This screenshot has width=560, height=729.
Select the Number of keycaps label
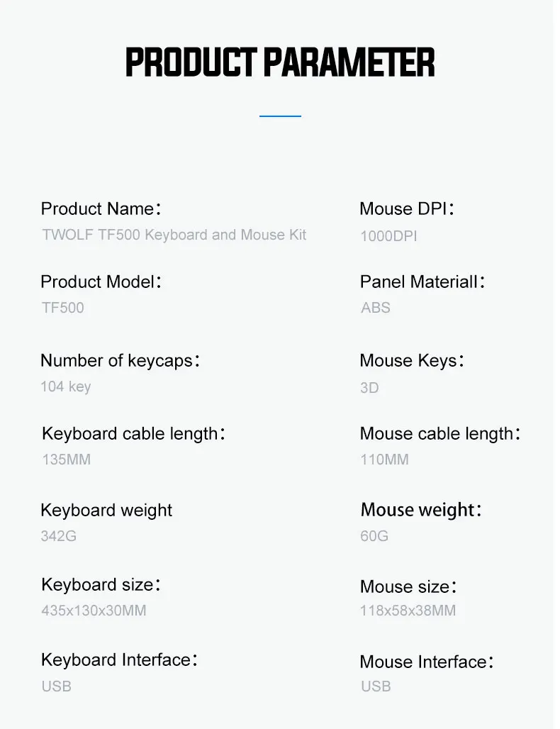coord(121,361)
